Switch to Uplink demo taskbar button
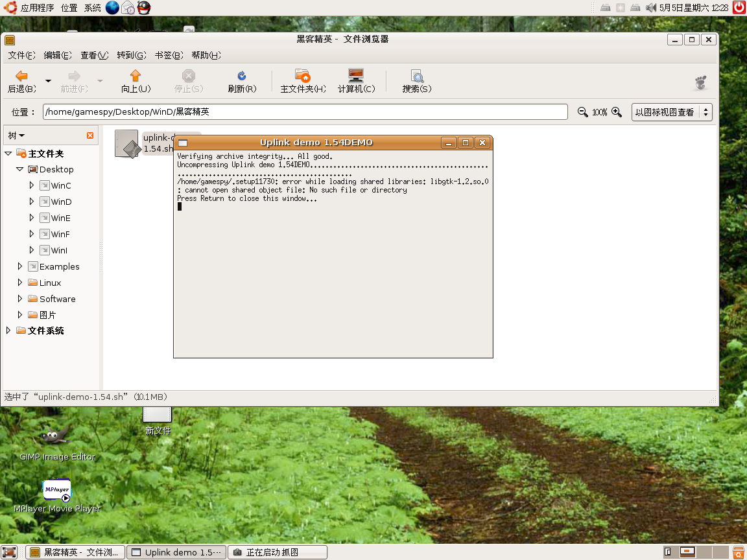 [176, 552]
